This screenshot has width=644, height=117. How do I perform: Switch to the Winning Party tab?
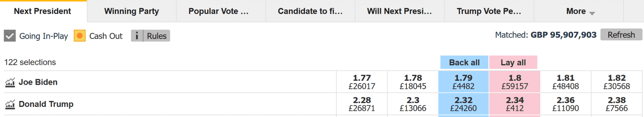pyautogui.click(x=132, y=11)
